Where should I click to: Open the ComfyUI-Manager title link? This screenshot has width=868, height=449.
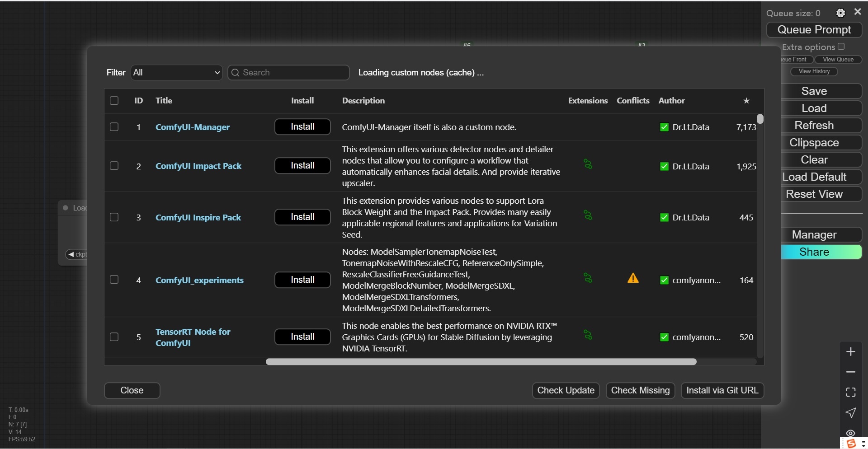(x=193, y=127)
